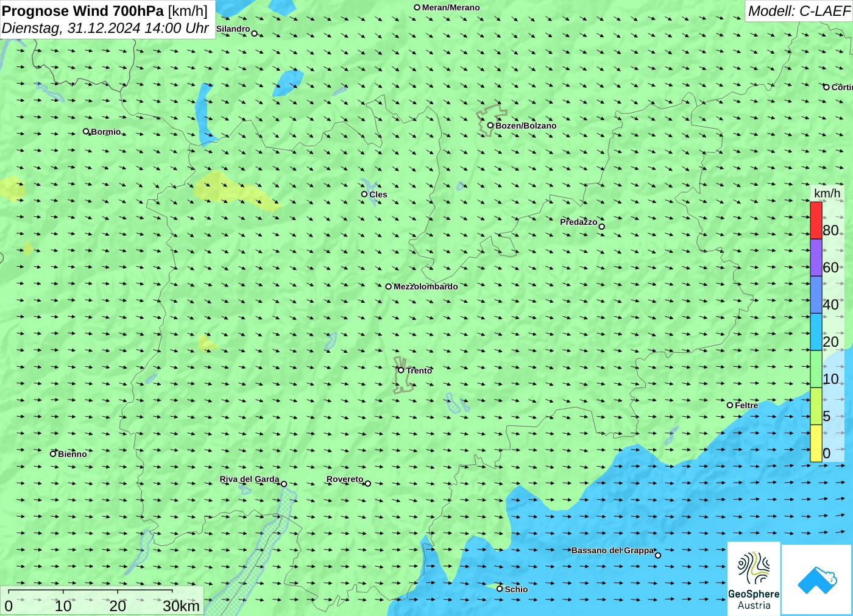853x616 pixels.
Task: Click the "40" value on the legend
Action: pos(830,305)
